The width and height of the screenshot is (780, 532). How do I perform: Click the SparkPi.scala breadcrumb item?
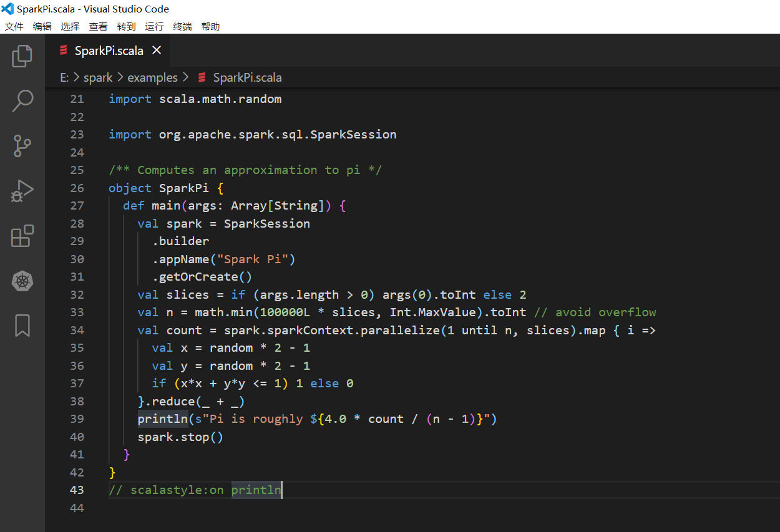point(247,78)
